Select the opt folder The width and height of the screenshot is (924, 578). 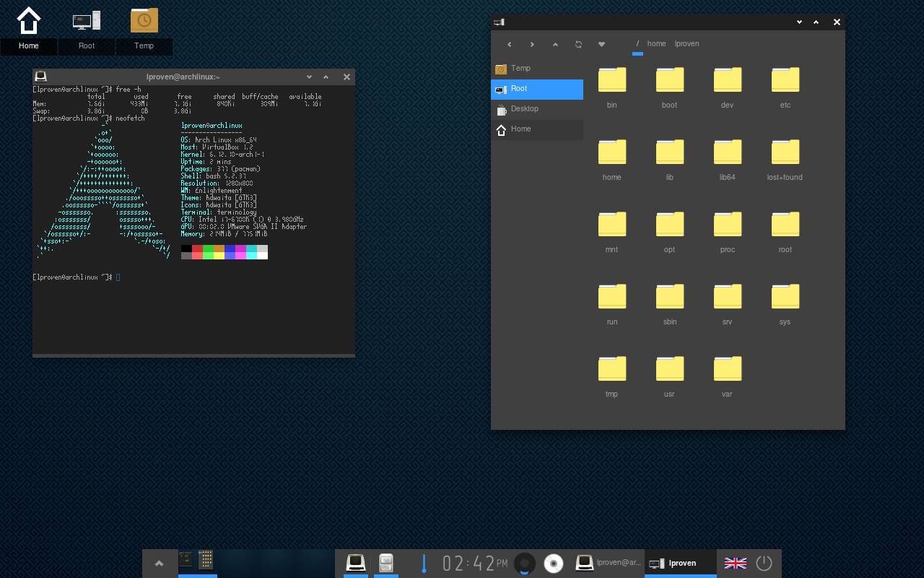(670, 231)
